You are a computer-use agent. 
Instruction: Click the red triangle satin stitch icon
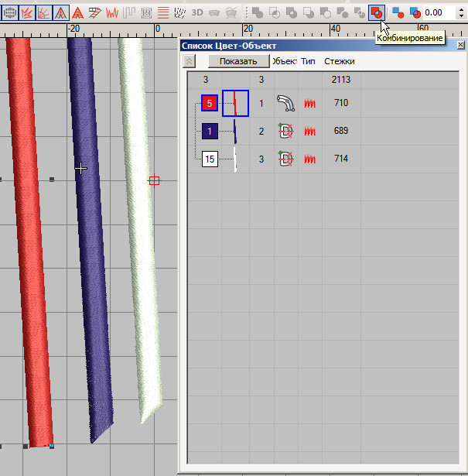click(80, 12)
